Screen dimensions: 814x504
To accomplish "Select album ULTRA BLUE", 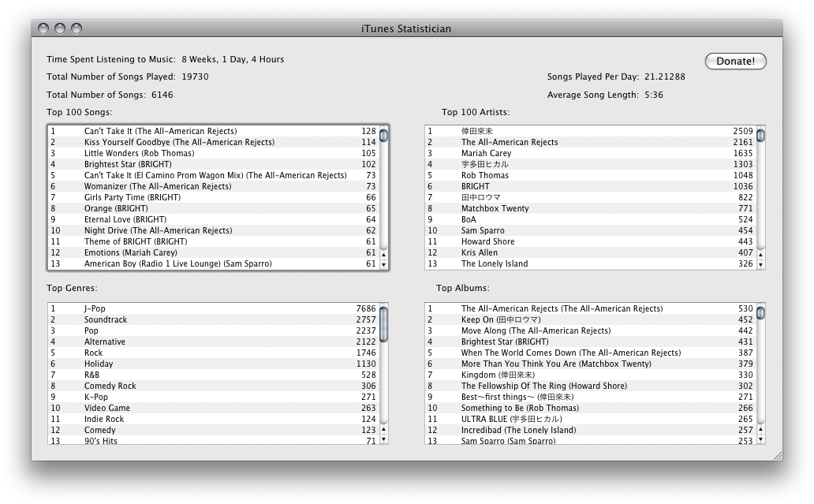I will click(x=591, y=419).
